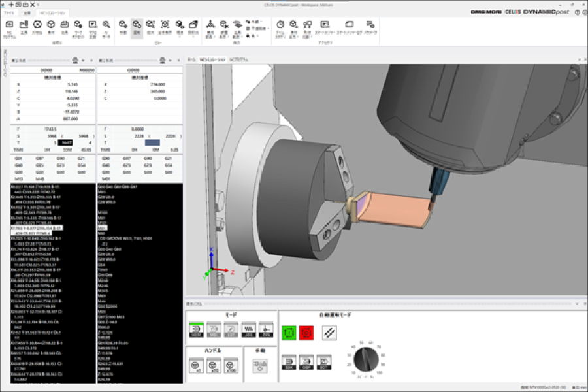This screenshot has height=392, width=588.
Task: Click the ワークオフセット icon
Action: [78, 26]
